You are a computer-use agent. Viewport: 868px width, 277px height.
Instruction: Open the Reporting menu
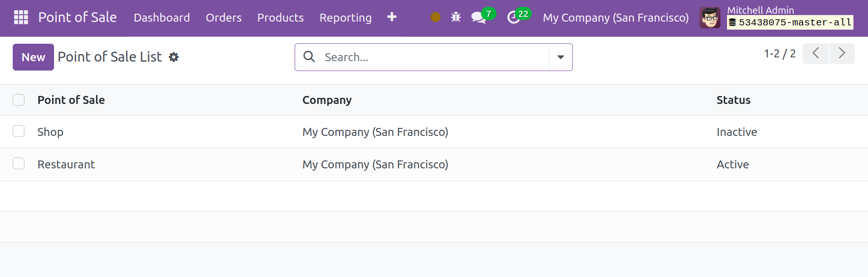point(345,18)
